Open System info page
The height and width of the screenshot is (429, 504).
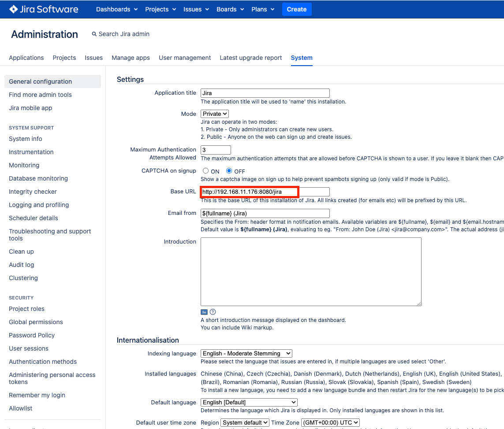[26, 139]
